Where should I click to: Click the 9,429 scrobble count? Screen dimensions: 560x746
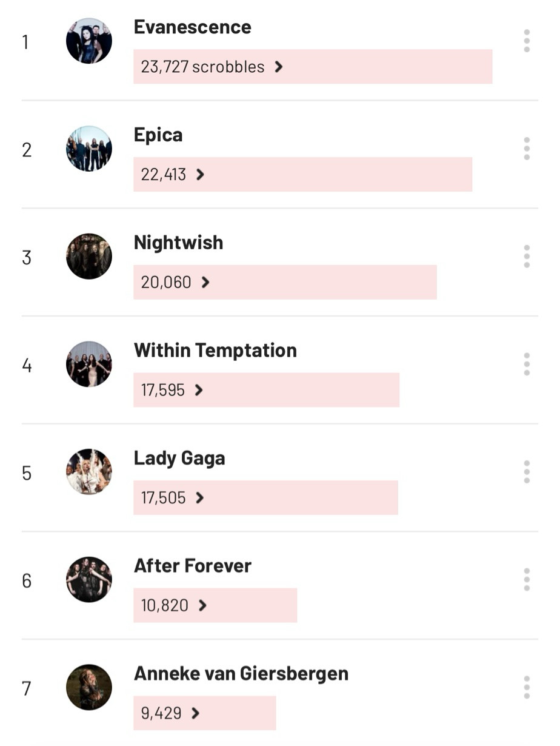coord(161,713)
